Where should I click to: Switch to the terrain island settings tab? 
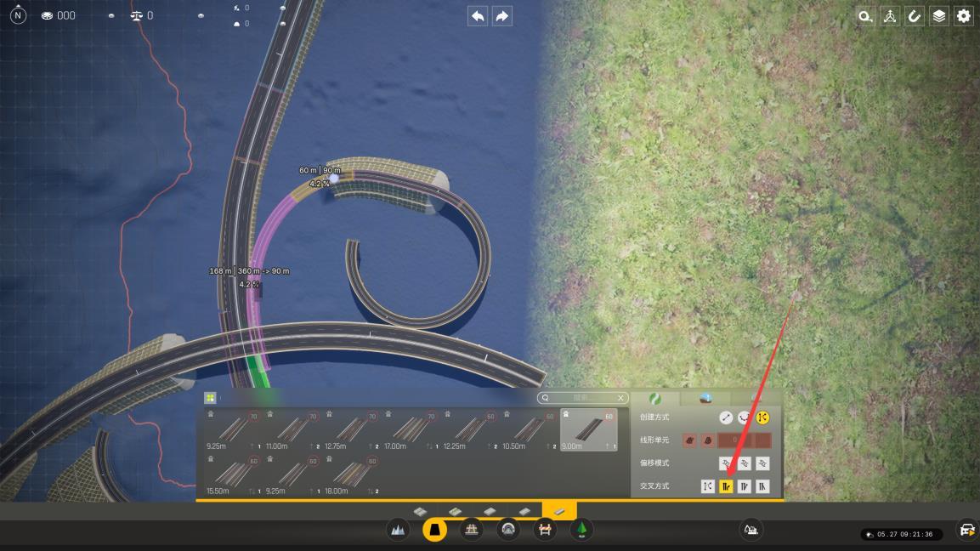705,399
